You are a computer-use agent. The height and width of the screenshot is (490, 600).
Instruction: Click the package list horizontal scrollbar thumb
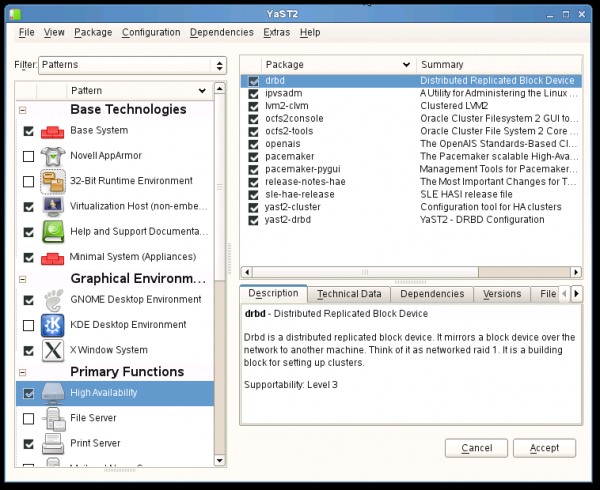pyautogui.click(x=365, y=272)
